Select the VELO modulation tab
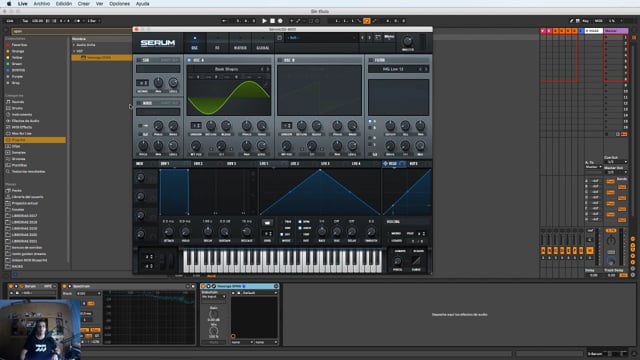Viewport: 640px width, 360px height. 392,164
